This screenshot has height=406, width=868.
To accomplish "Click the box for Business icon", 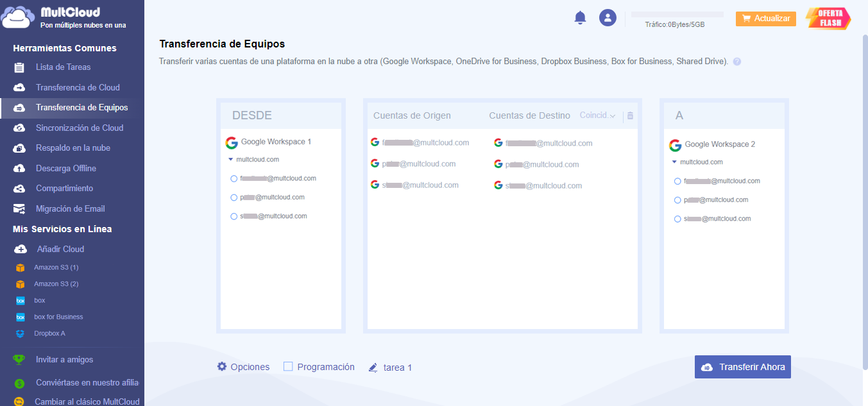I will [21, 317].
